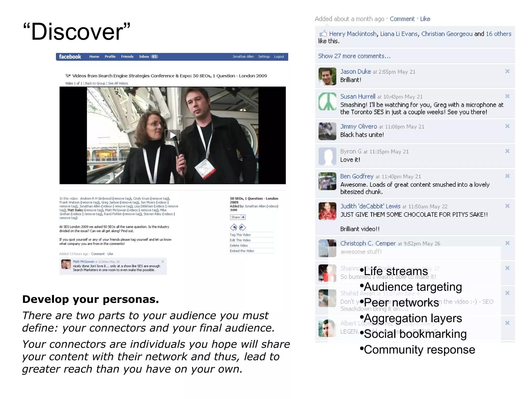
Task: Click Like link under the video description
Action: click(x=110, y=254)
